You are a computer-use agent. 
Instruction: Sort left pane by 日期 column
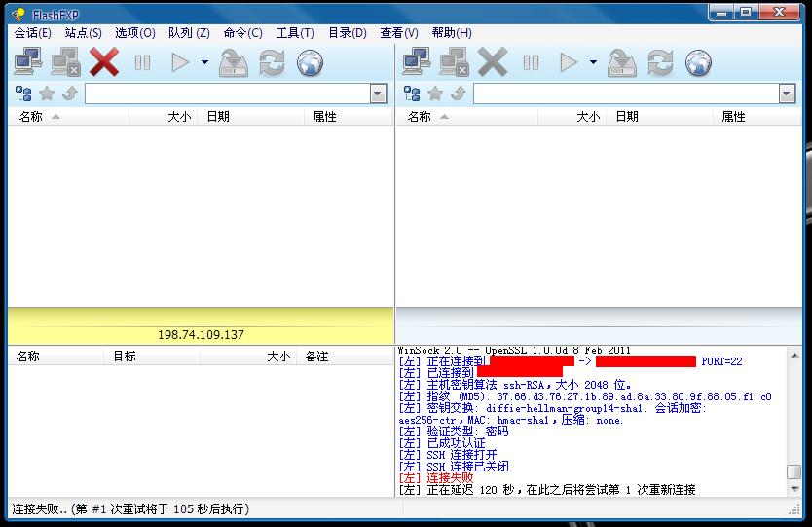click(250, 117)
